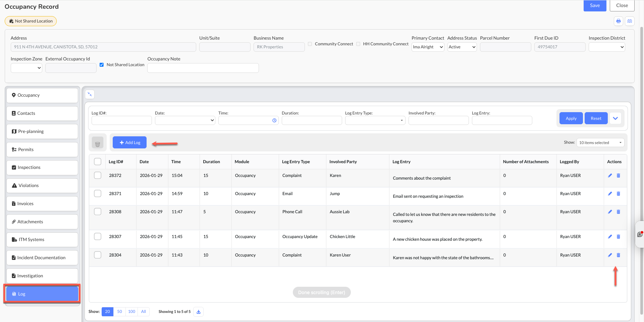Expand more filters chevron beside Reset
644x322 pixels.
pos(615,118)
